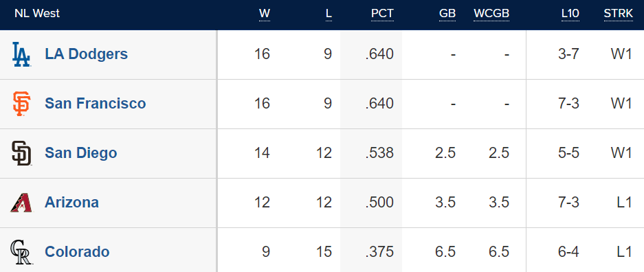The width and height of the screenshot is (644, 272).
Task: Click the STRK column header
Action: pyautogui.click(x=618, y=14)
